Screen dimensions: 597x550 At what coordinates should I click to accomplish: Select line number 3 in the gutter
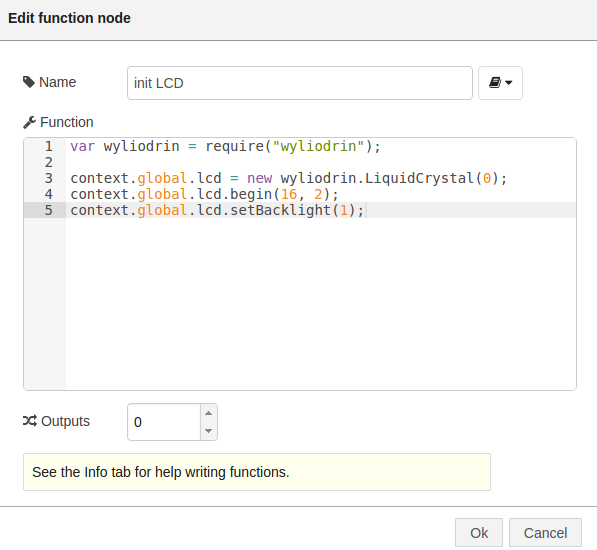click(48, 178)
